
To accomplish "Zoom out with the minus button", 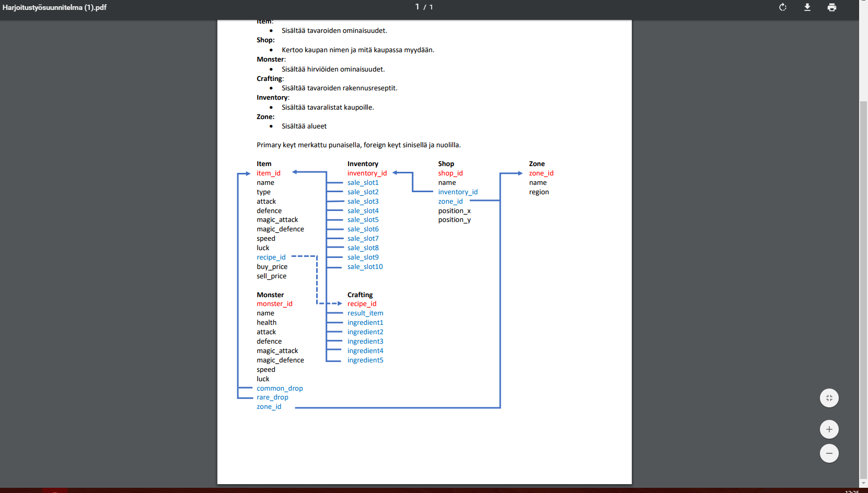I will pyautogui.click(x=829, y=453).
